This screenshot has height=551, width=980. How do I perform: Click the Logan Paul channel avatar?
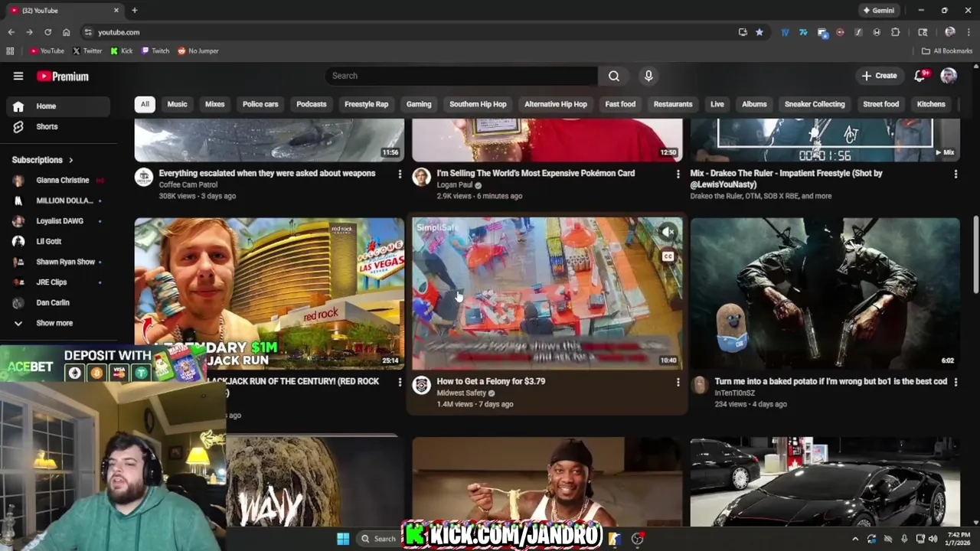click(421, 178)
